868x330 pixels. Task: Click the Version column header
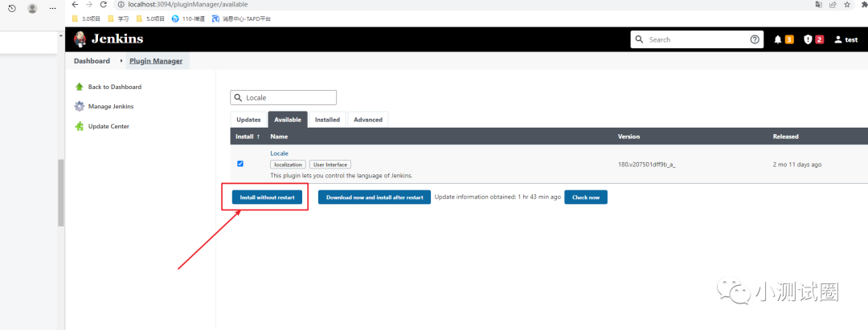click(x=628, y=136)
